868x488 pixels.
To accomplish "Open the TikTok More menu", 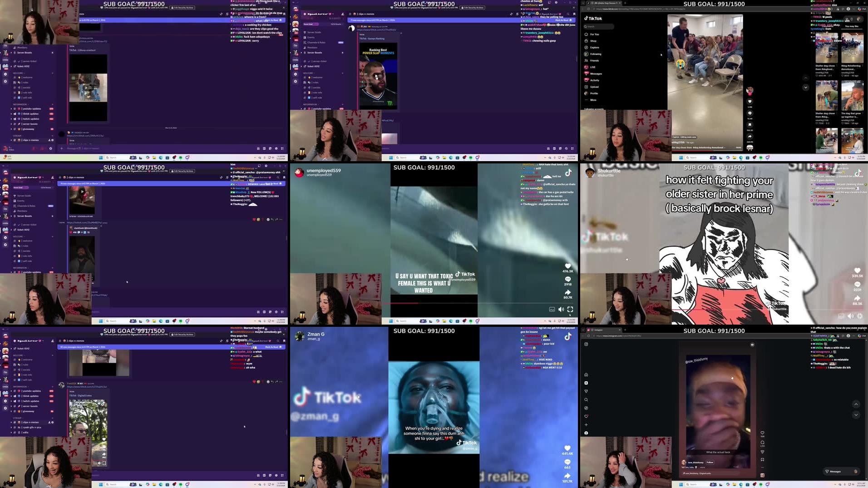I will [593, 100].
